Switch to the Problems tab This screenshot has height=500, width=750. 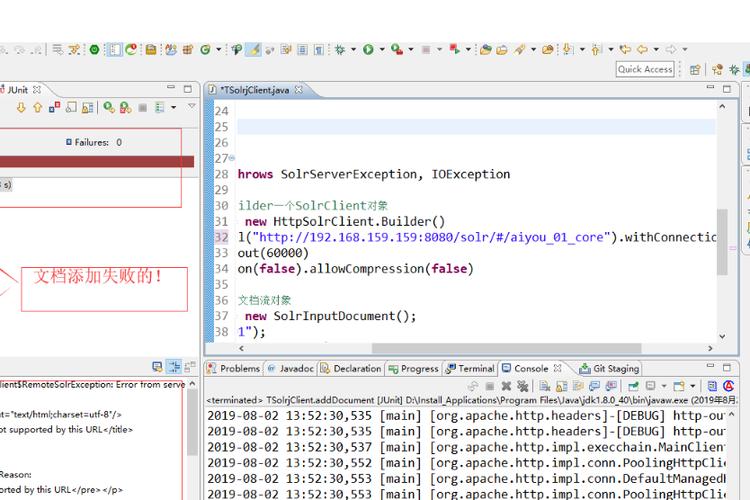(x=234, y=368)
